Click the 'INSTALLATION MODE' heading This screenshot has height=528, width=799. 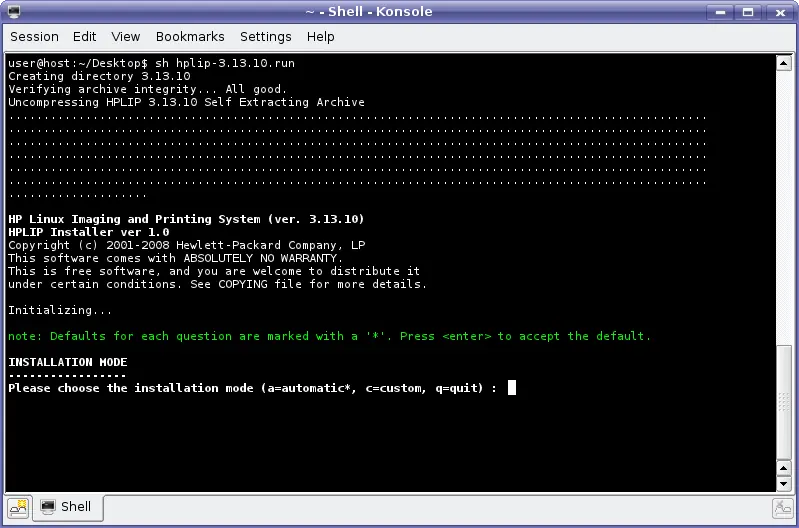tap(68, 362)
